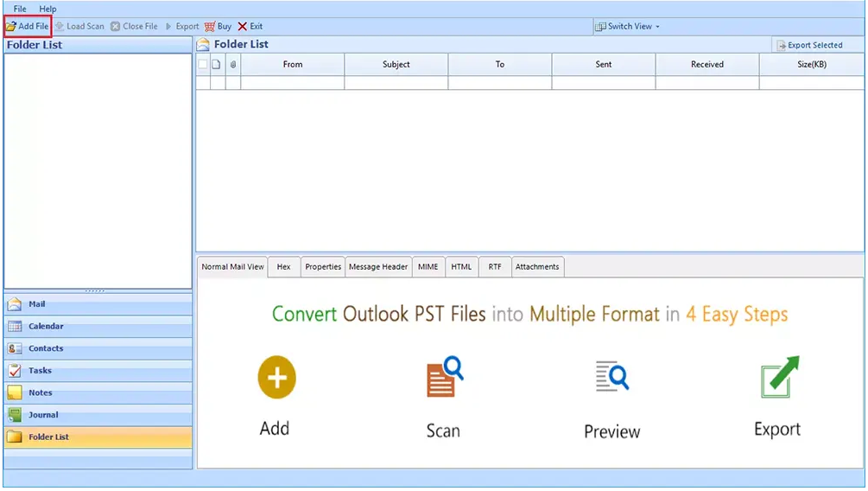Switch to the Hex tab

pyautogui.click(x=283, y=266)
